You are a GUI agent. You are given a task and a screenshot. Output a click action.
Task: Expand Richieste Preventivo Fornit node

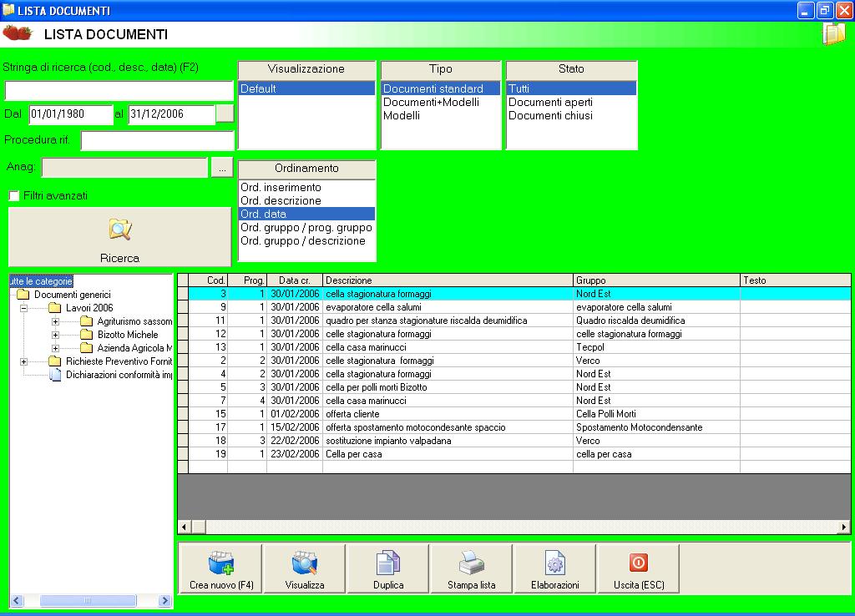click(24, 361)
